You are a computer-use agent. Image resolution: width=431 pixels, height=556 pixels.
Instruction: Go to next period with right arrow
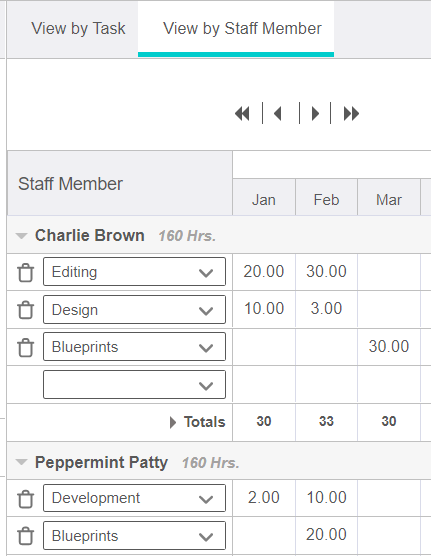coord(315,114)
